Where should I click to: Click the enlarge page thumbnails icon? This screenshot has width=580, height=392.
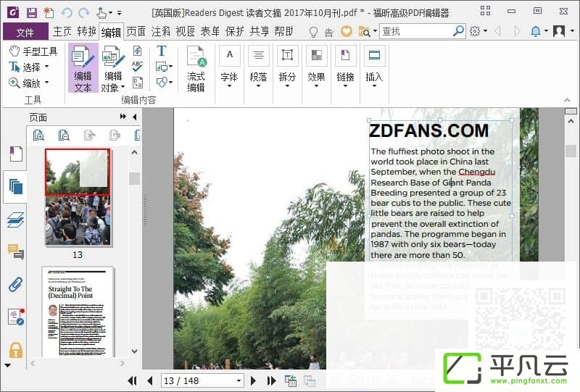click(x=38, y=135)
